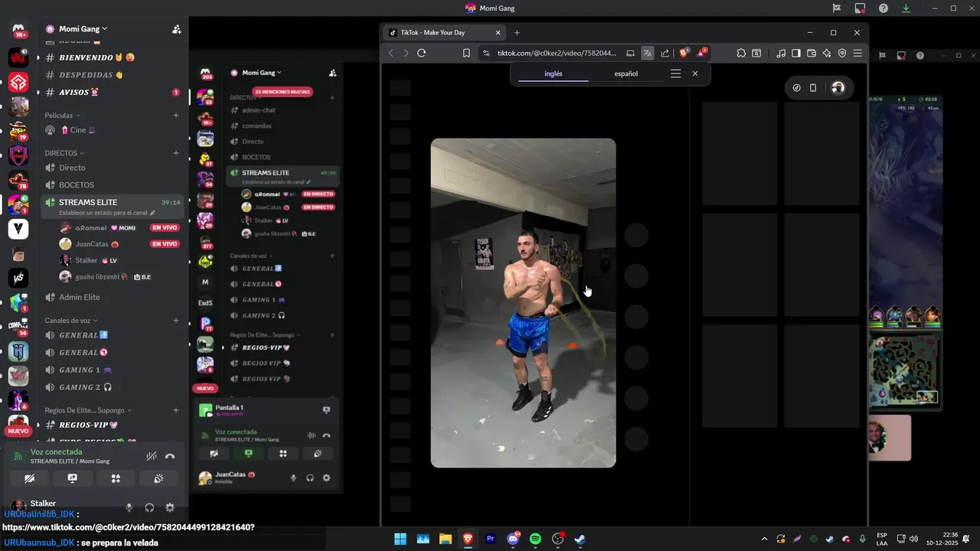Open screen share in main Discord panel
Viewport: 980px width, 551px height.
[73, 478]
